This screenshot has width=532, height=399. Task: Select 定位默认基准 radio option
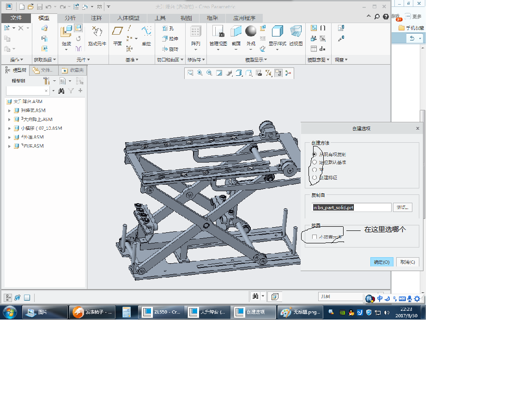point(314,162)
